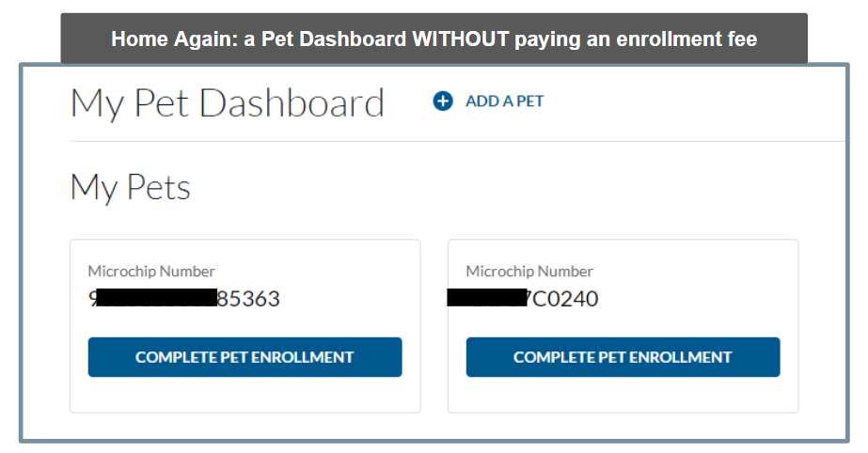This screenshot has width=868, height=453.
Task: Complete enrollment for microchip ending 7C0240
Action: (623, 357)
